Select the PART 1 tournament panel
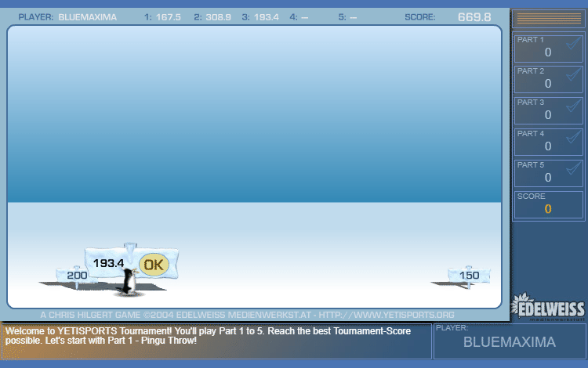The width and height of the screenshot is (588, 368). point(548,48)
